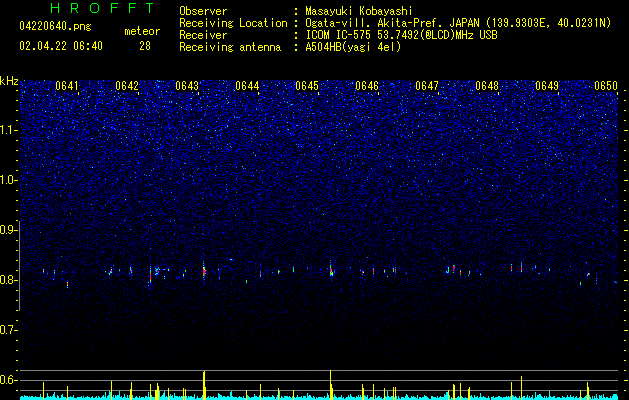629x400 pixels.
Task: Click the 1.1 kHz axis label
Action: pyautogui.click(x=8, y=130)
